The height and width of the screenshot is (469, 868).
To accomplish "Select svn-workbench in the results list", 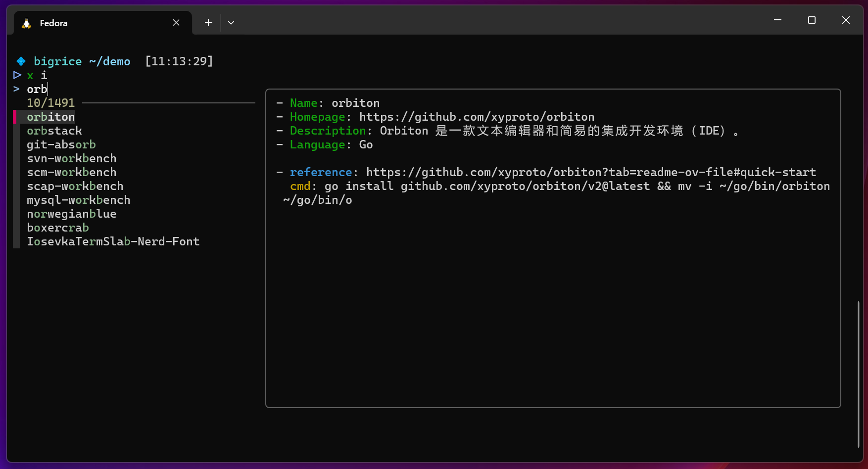I will 72,158.
